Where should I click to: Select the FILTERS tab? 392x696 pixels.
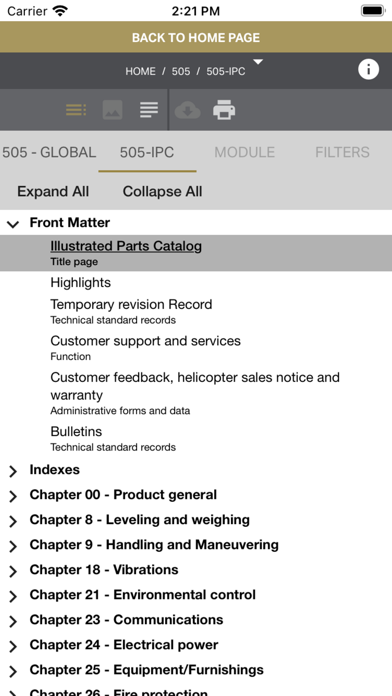point(342,152)
